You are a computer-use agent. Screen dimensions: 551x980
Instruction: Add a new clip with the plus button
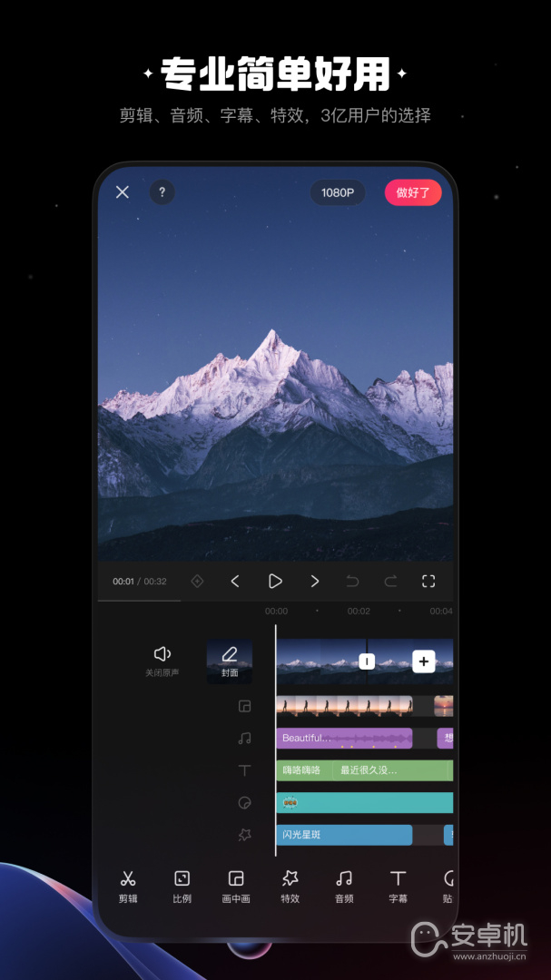(424, 661)
